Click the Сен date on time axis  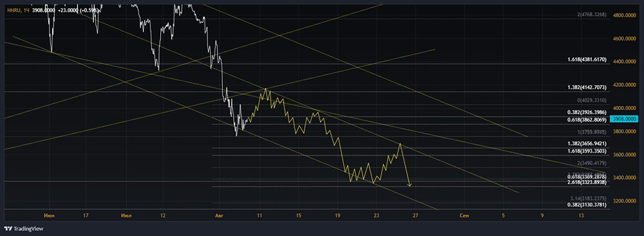coord(464,215)
